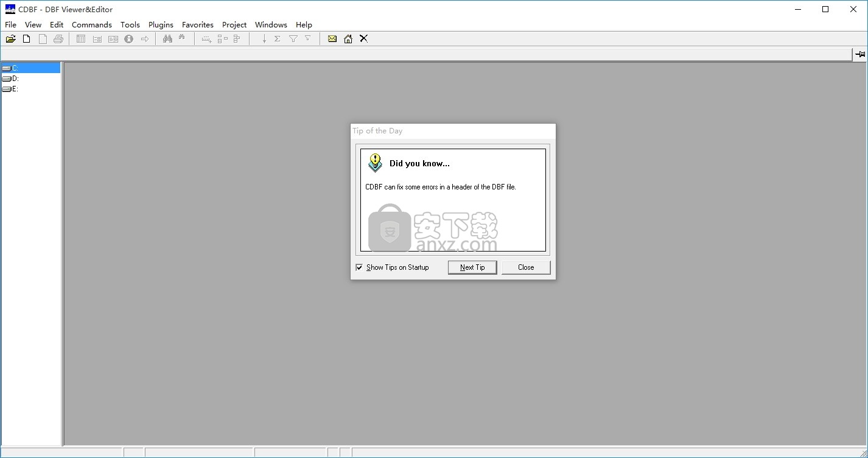The height and width of the screenshot is (458, 868).
Task: Minimize the CDBF window
Action: click(797, 9)
